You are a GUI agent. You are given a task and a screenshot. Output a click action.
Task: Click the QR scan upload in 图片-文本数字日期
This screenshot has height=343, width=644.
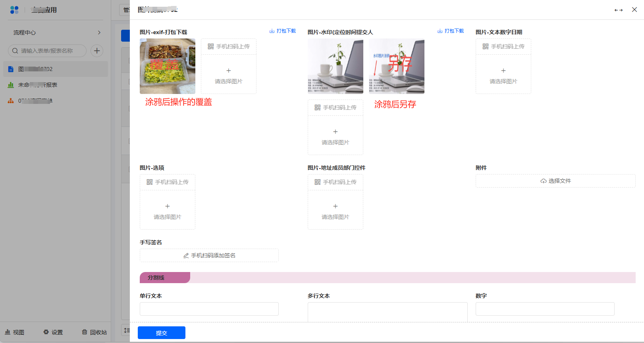coord(503,46)
